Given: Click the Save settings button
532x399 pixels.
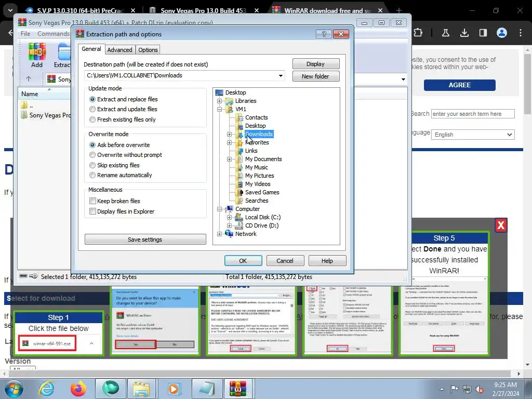Looking at the screenshot, I should 145,240.
